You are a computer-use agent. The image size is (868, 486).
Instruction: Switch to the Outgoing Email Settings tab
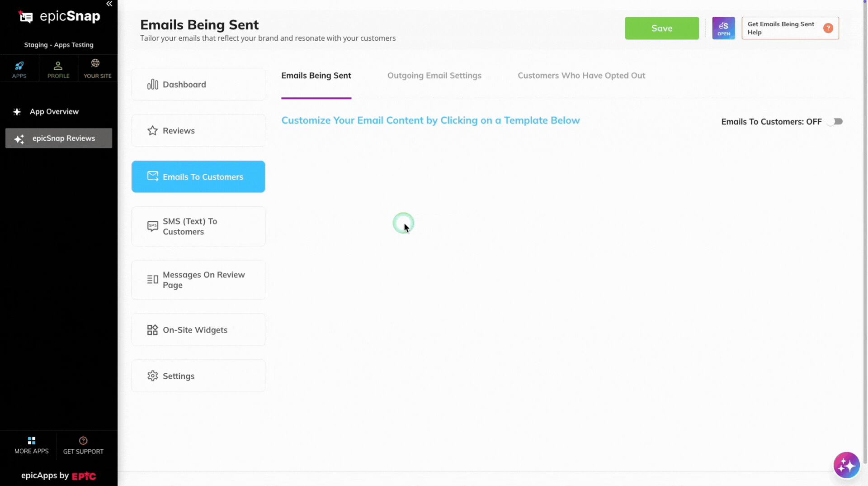[x=434, y=76]
